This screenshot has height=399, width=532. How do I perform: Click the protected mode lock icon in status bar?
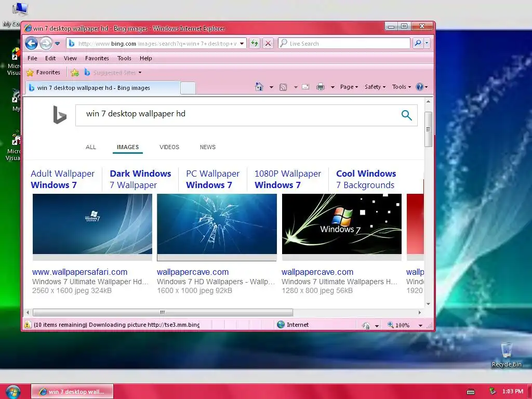366,325
